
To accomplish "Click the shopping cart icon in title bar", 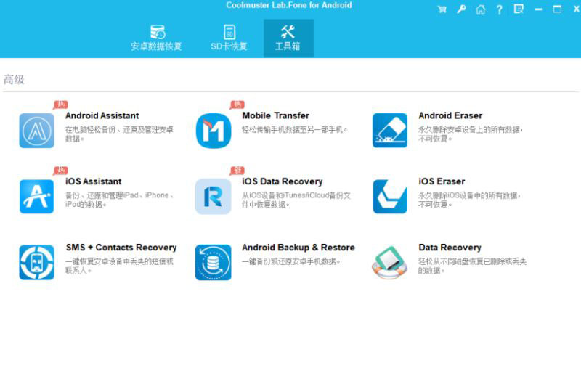I will pyautogui.click(x=442, y=9).
